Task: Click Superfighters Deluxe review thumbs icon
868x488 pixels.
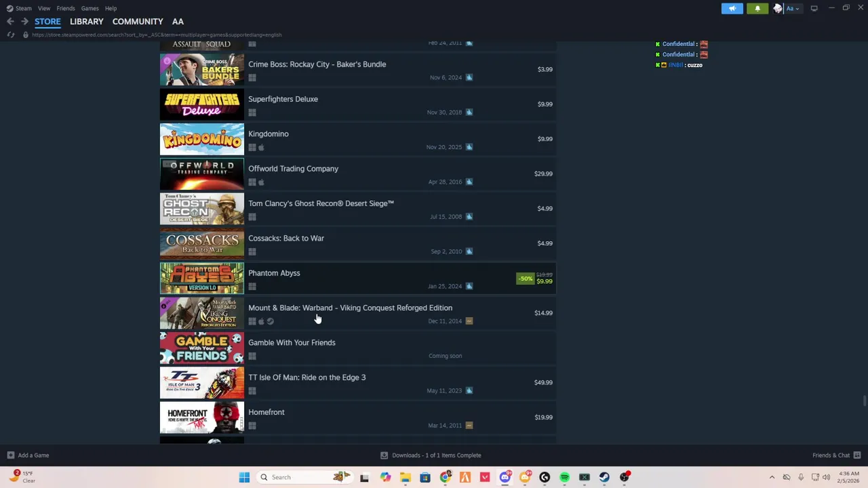Action: pyautogui.click(x=469, y=113)
